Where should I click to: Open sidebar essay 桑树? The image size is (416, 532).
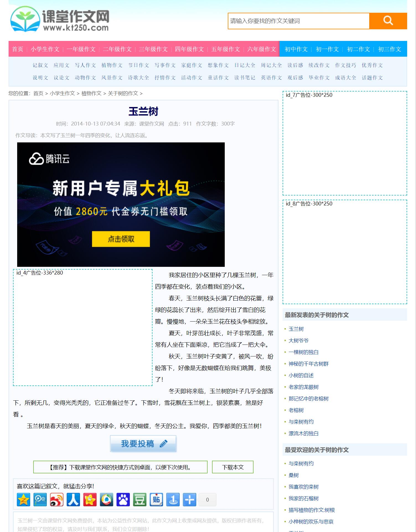[294, 475]
